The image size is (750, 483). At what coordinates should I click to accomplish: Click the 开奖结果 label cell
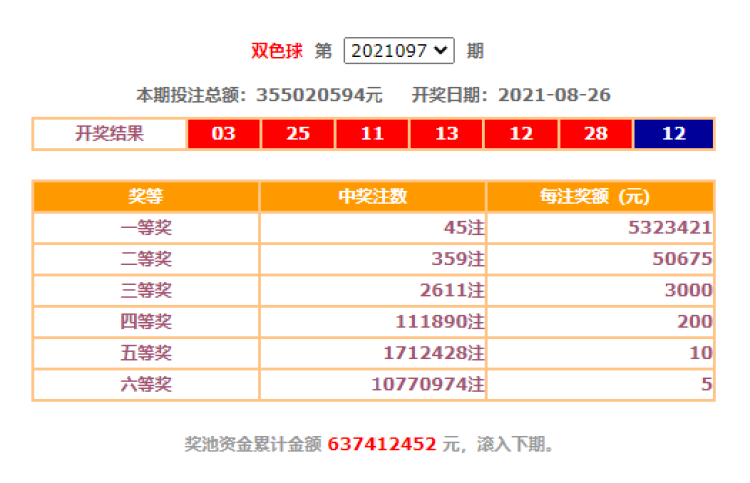pyautogui.click(x=110, y=133)
